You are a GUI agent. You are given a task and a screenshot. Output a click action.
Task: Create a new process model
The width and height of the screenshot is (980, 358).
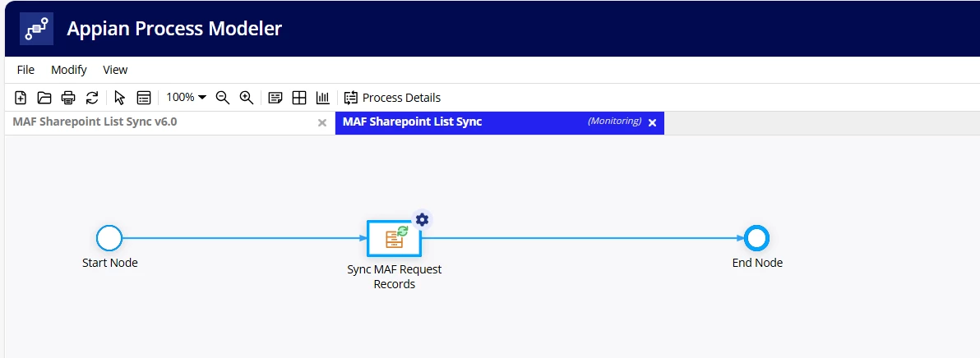click(21, 97)
